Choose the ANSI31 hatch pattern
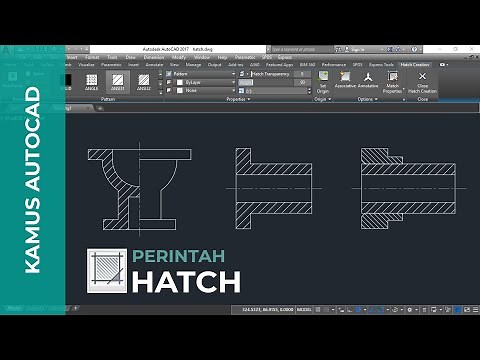 (x=117, y=82)
